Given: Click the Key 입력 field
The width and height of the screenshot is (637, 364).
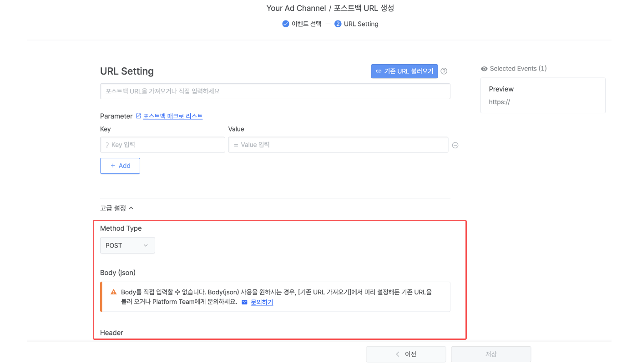Looking at the screenshot, I should tap(162, 145).
